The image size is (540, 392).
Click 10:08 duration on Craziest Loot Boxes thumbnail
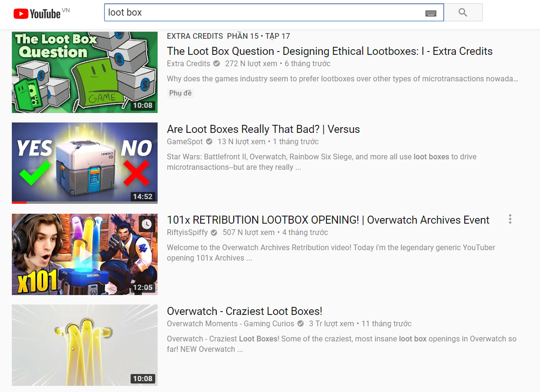pos(142,379)
